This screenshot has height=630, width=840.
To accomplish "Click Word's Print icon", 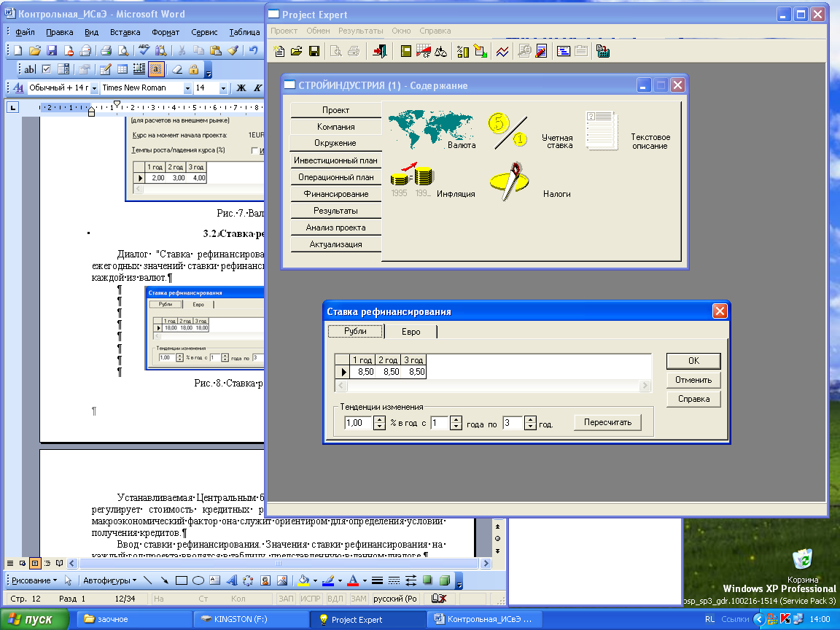I will [x=106, y=50].
